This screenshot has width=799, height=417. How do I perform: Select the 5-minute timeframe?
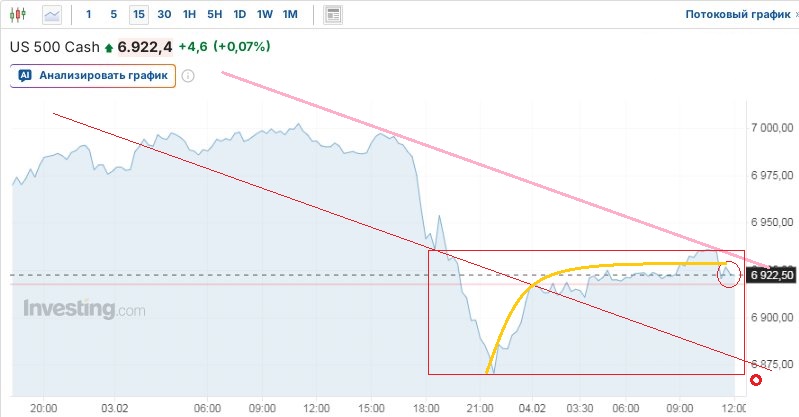point(113,15)
